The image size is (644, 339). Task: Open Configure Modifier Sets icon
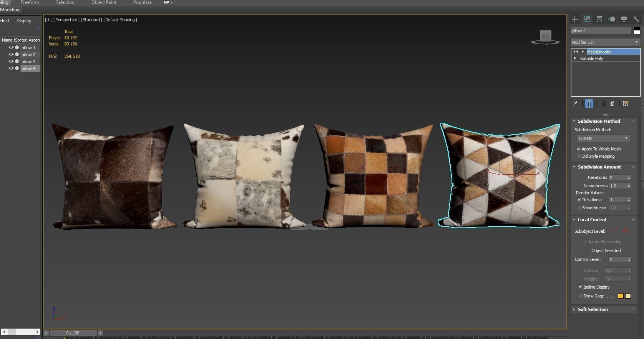pyautogui.click(x=626, y=104)
